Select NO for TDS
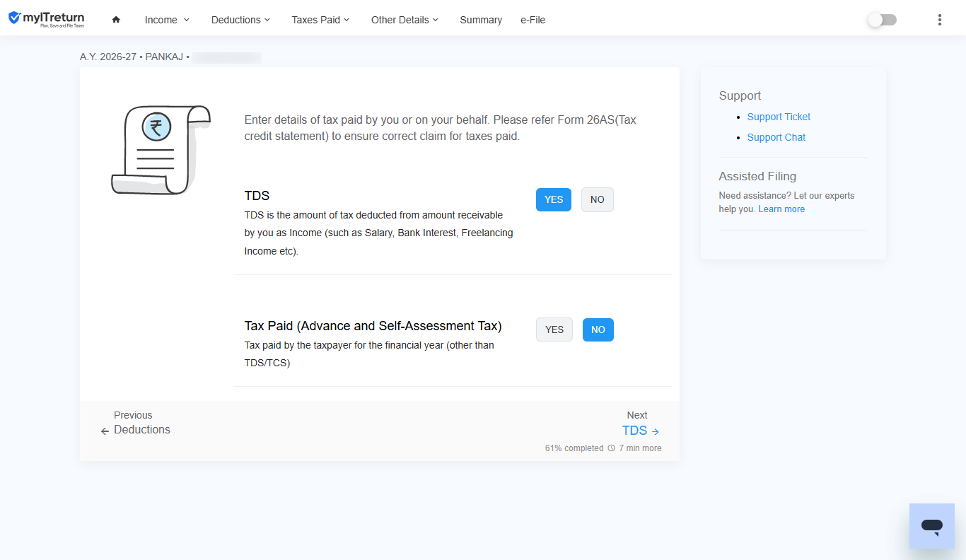Screen dimensions: 966x560 [x=598, y=199]
